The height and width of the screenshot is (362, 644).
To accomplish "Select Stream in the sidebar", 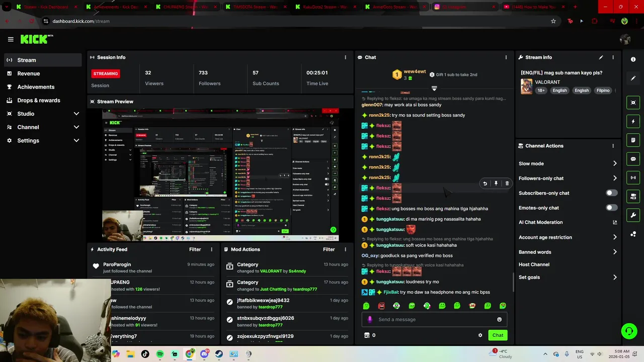I will point(43,60).
